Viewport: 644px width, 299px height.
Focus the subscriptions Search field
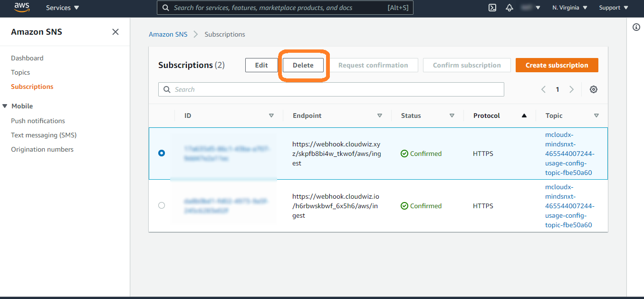click(x=331, y=89)
